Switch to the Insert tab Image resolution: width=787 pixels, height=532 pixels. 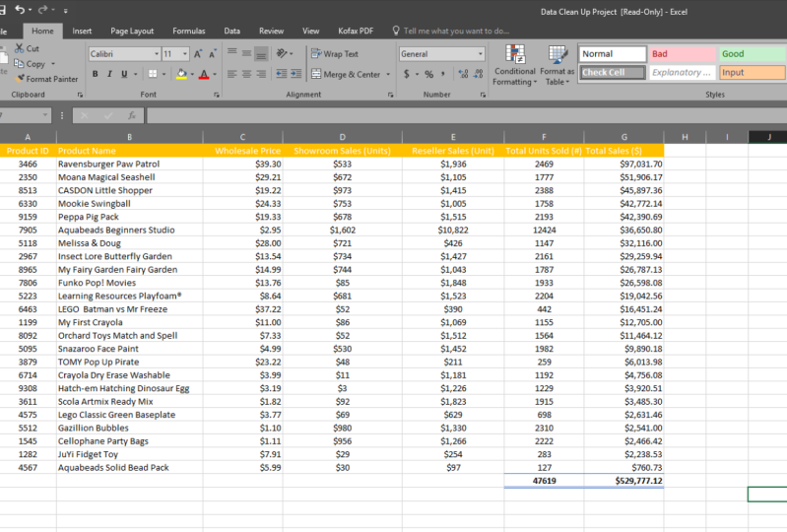(x=82, y=31)
